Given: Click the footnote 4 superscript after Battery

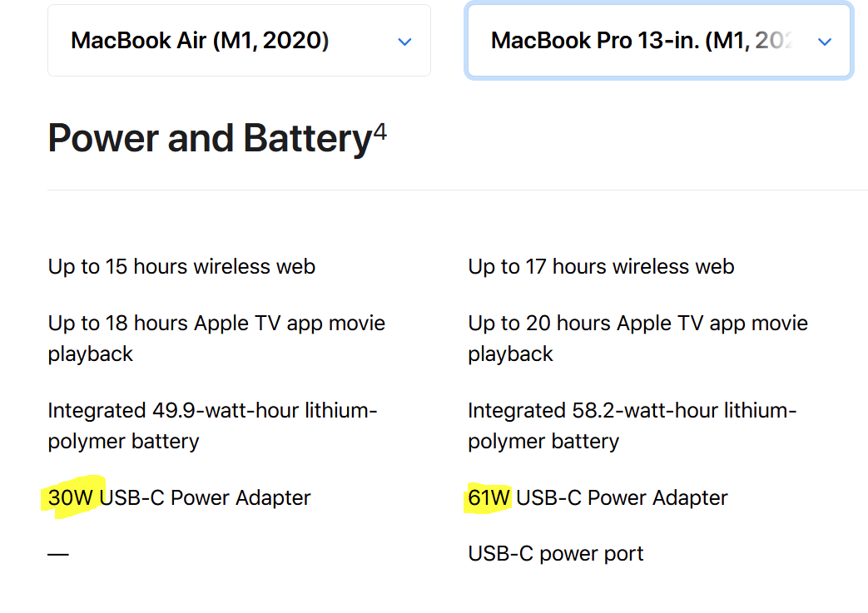Looking at the screenshot, I should click(379, 131).
